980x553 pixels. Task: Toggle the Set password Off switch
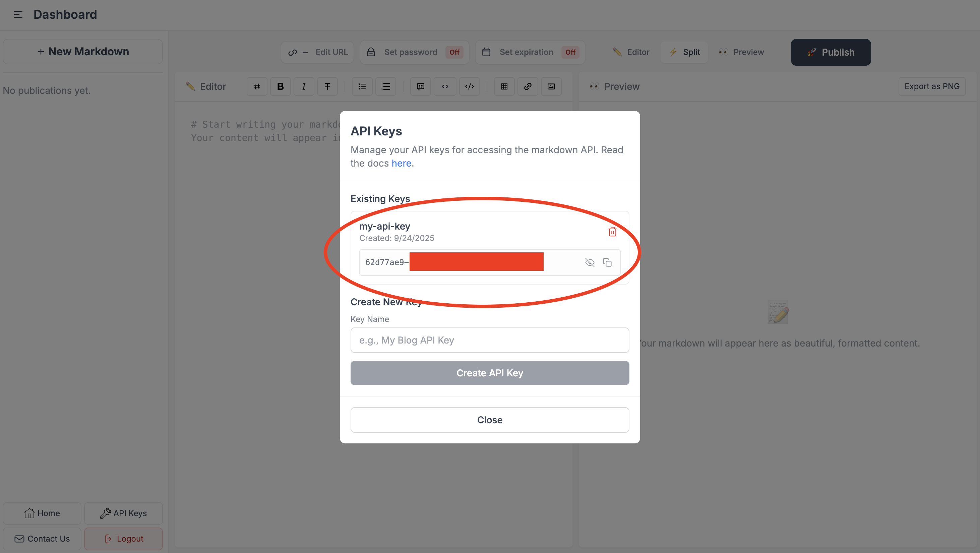point(454,52)
